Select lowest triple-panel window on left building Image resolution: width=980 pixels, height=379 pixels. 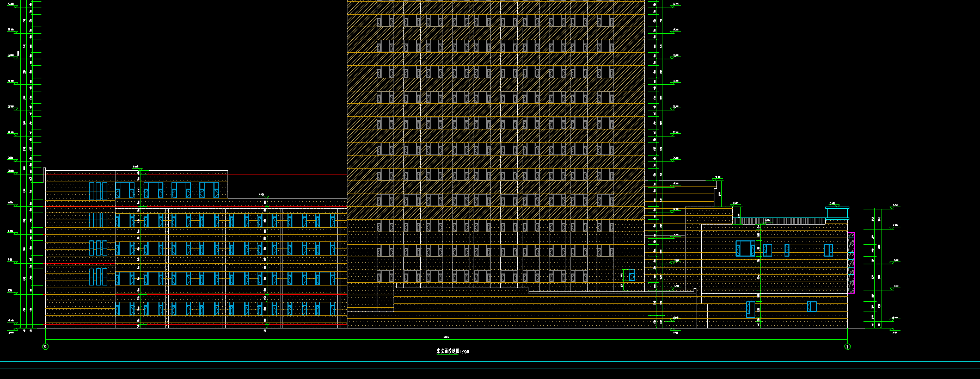(98, 277)
